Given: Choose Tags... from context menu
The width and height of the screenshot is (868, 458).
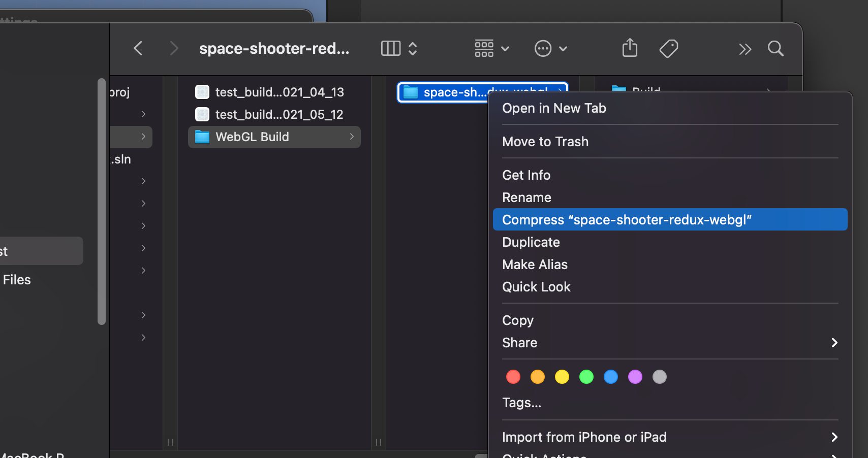Looking at the screenshot, I should coord(670,403).
